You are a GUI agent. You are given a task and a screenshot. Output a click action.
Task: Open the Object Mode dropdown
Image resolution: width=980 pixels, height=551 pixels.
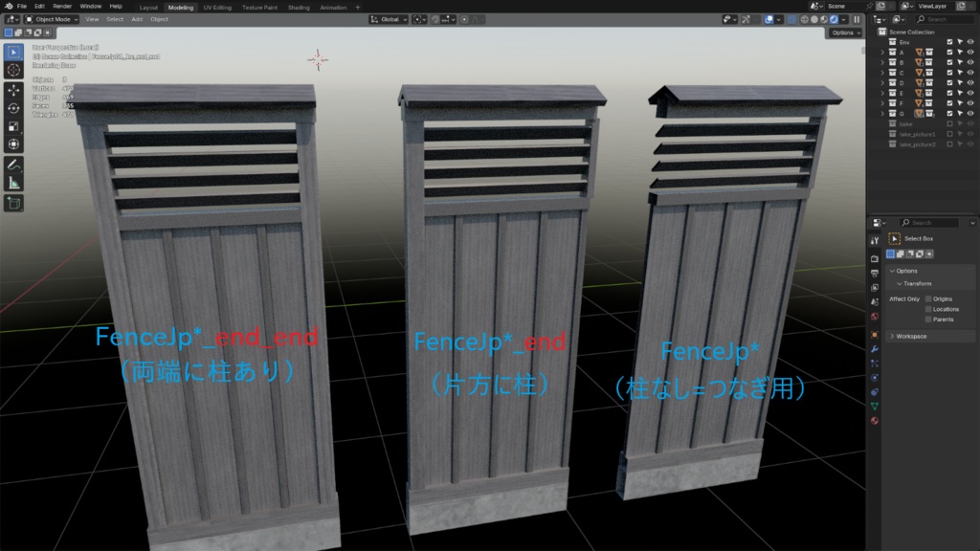(x=52, y=19)
